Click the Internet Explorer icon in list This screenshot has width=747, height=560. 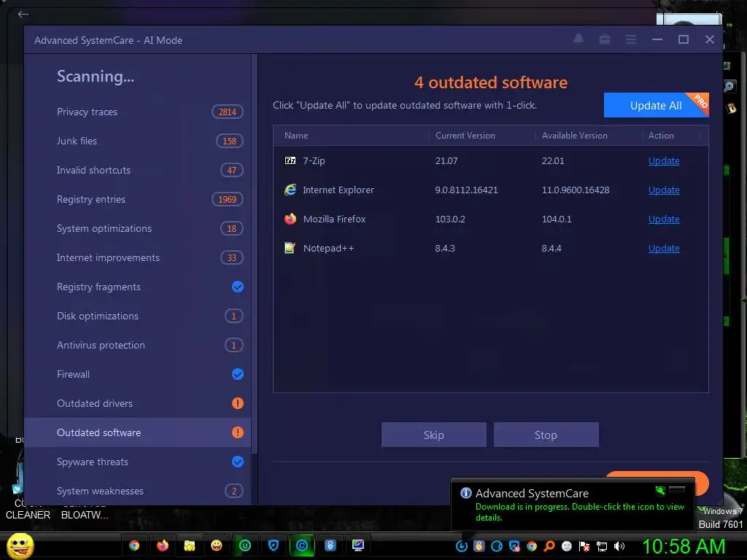(x=290, y=190)
